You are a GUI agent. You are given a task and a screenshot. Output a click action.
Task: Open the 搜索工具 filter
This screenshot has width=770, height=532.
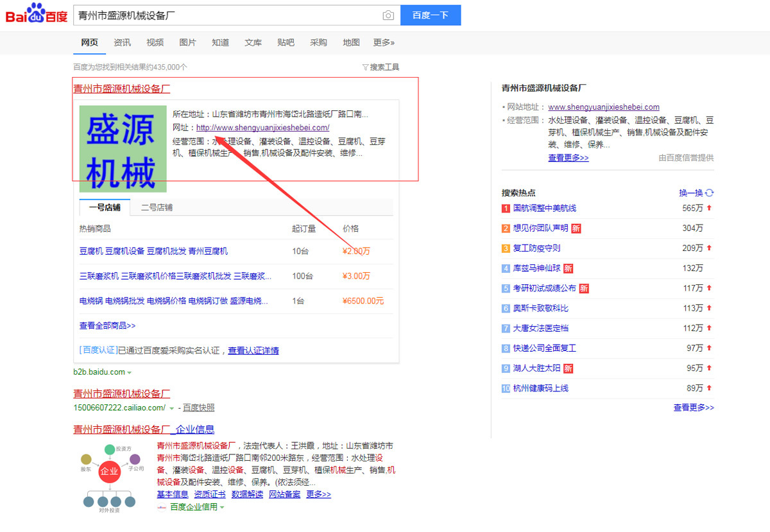pos(381,67)
